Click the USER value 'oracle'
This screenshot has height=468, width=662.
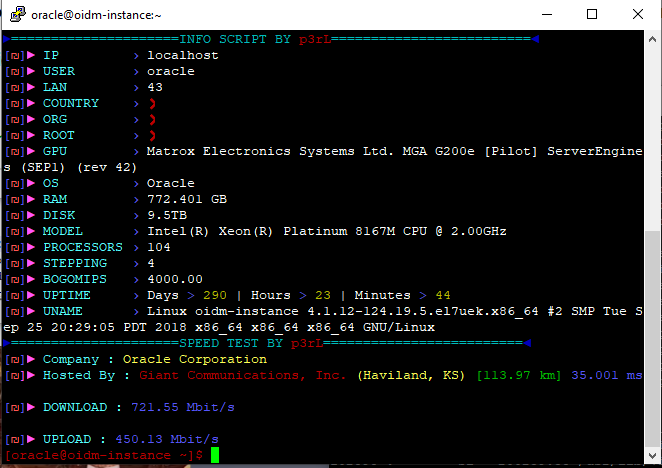171,71
